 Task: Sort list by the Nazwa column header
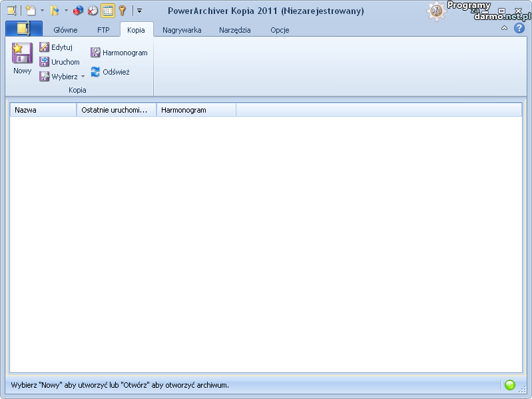click(x=43, y=110)
